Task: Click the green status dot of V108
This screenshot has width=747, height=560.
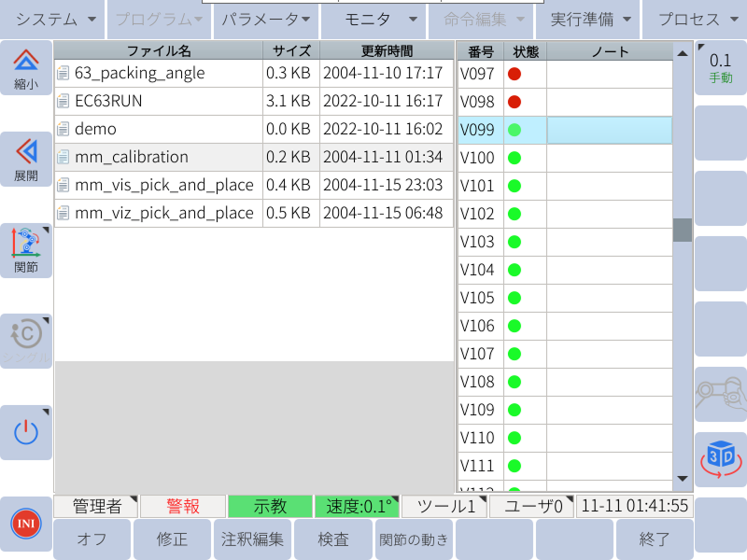Action: (x=514, y=382)
